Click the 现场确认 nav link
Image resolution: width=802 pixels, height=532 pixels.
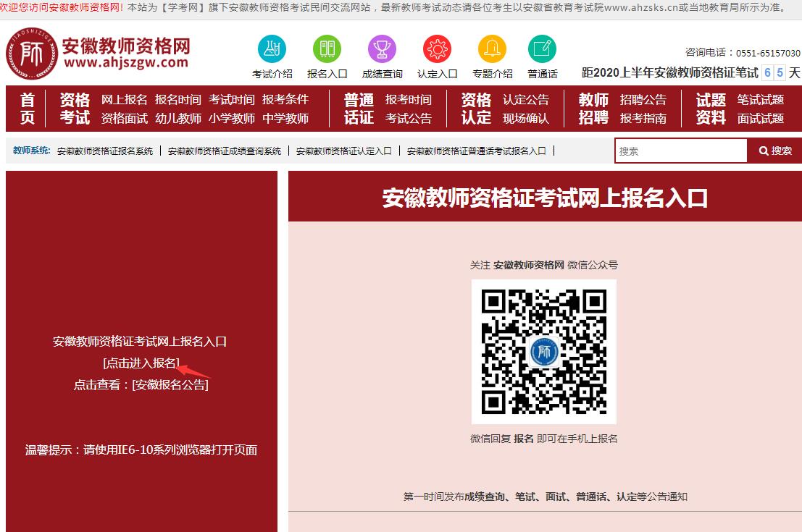pos(526,118)
